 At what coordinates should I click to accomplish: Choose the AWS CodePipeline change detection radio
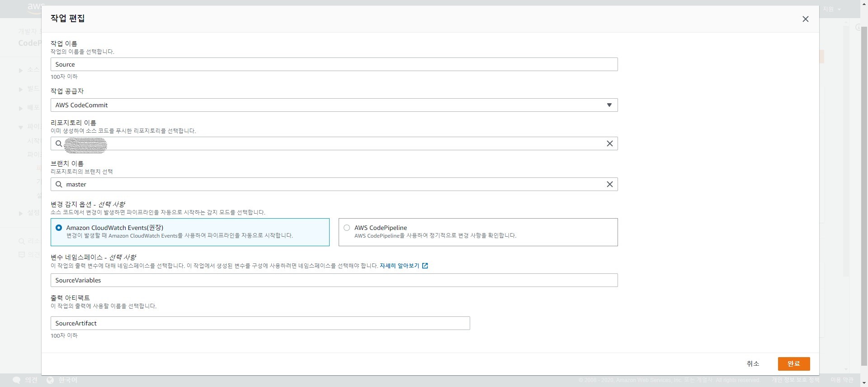(x=347, y=228)
